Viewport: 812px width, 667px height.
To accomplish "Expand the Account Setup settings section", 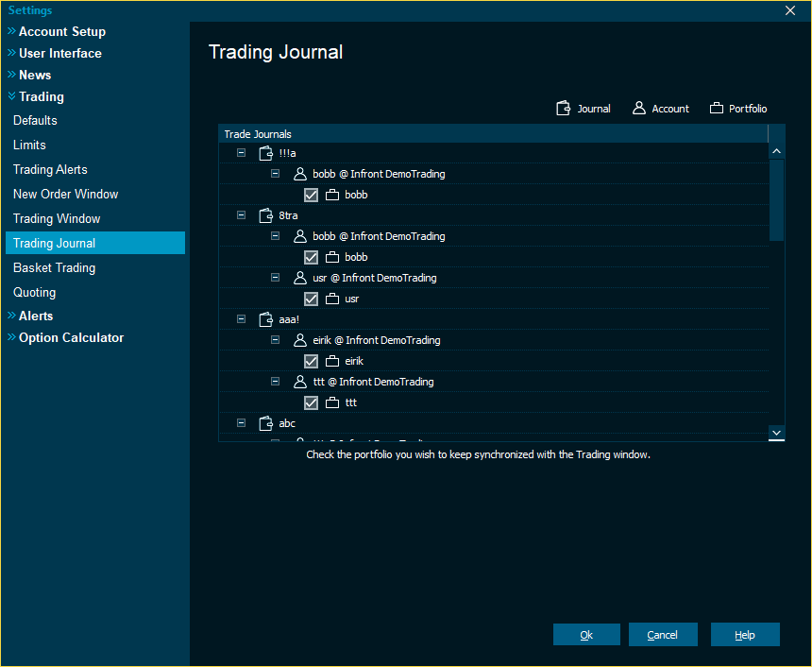I will [62, 31].
